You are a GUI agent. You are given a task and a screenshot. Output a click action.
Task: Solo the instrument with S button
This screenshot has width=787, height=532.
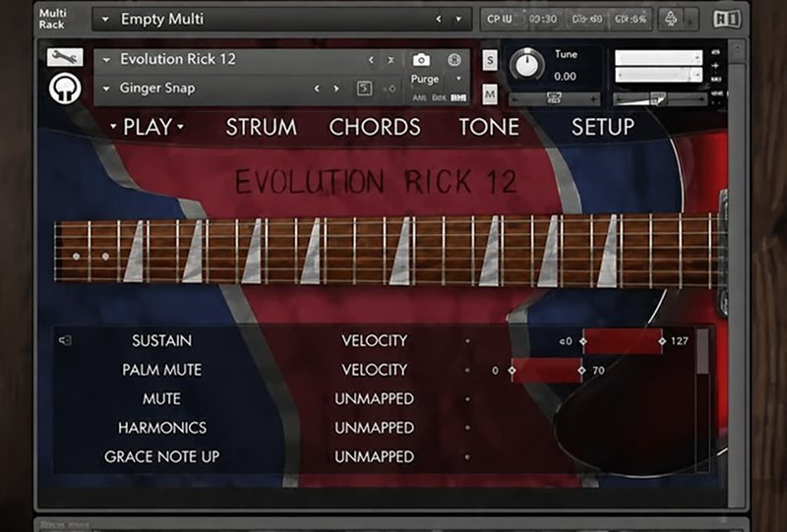point(490,61)
